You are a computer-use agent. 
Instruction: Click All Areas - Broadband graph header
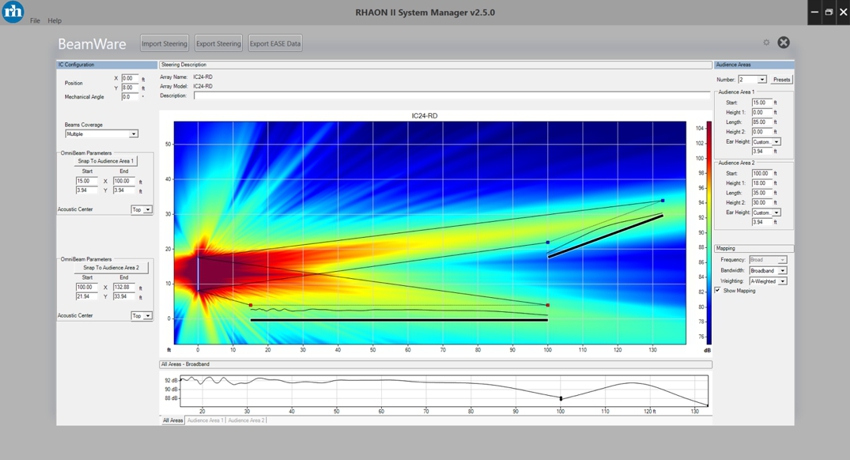435,364
